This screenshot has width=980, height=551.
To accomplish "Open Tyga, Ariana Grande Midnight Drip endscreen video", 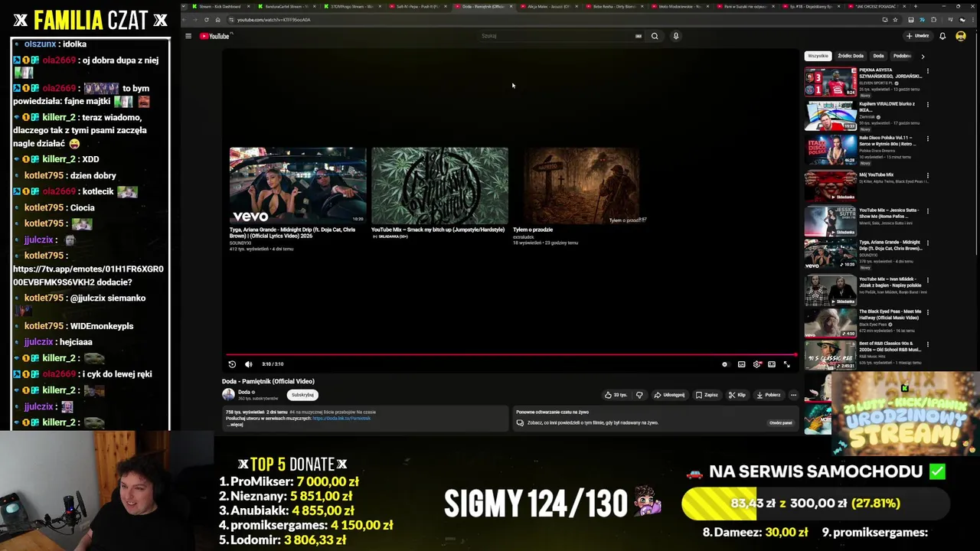I will click(x=298, y=185).
